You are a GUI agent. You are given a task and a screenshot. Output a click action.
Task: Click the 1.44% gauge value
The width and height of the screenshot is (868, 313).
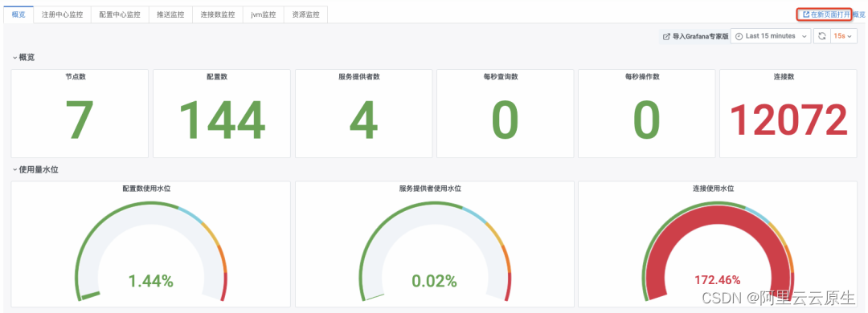[150, 281]
